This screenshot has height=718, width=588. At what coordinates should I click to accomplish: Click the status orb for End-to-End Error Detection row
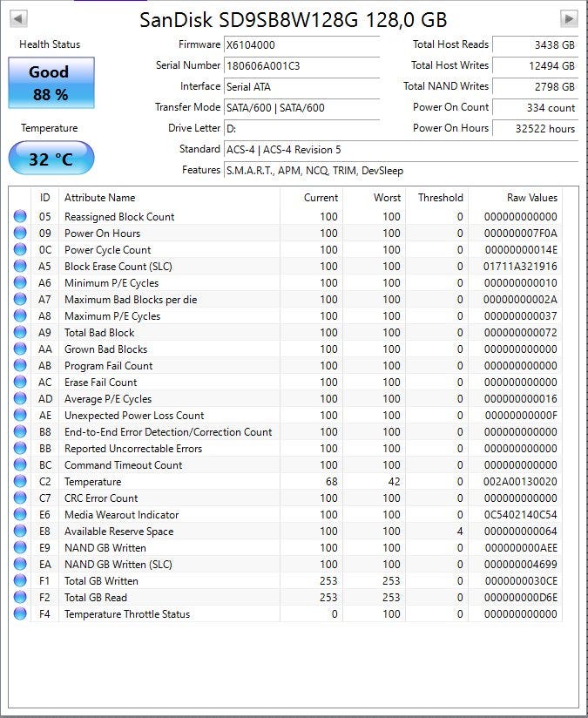click(x=20, y=431)
